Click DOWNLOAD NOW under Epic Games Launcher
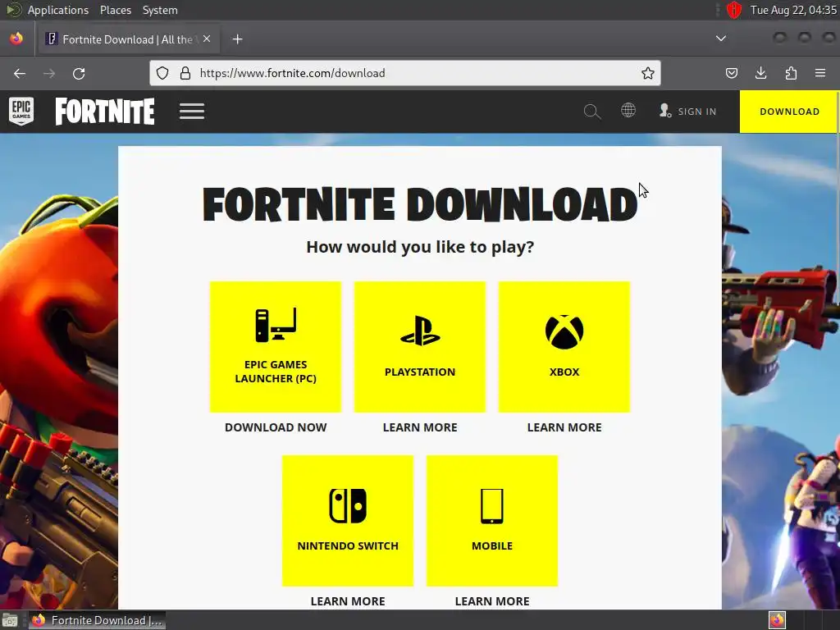 [276, 427]
